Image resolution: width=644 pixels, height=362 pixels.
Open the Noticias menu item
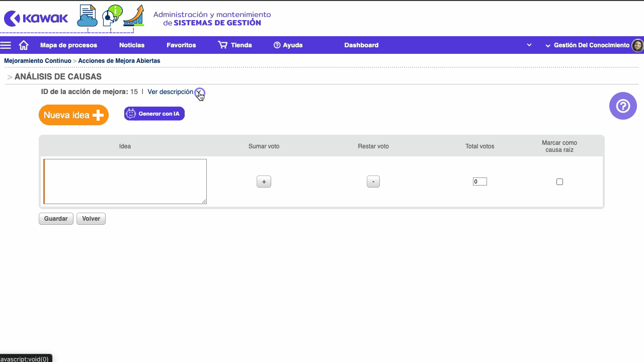point(132,45)
